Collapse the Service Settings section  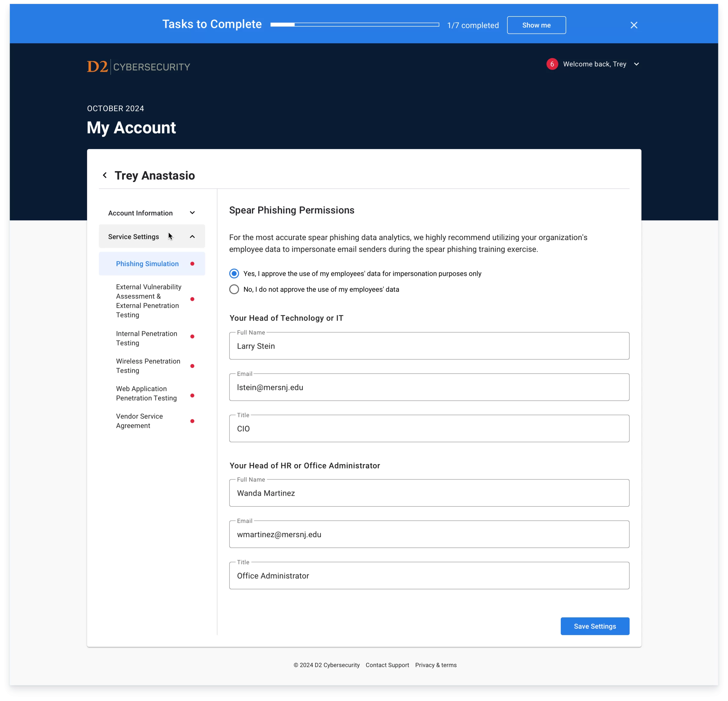click(193, 237)
